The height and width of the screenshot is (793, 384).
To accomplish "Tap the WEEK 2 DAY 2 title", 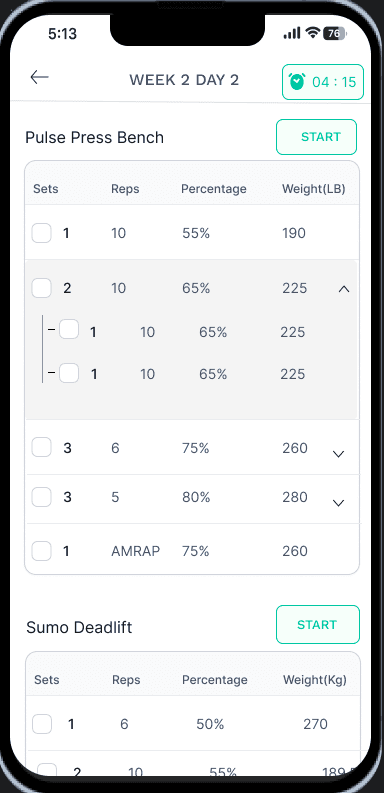I will 184,80.
